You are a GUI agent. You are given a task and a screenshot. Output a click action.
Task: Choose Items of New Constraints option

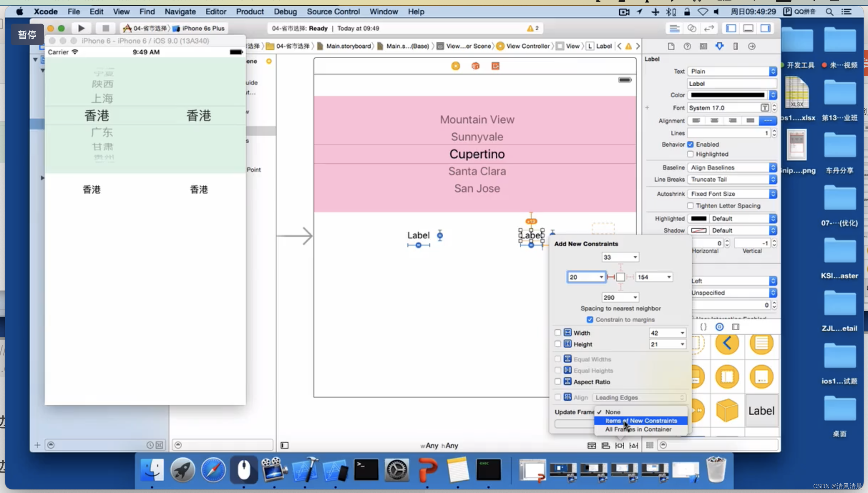[641, 421]
